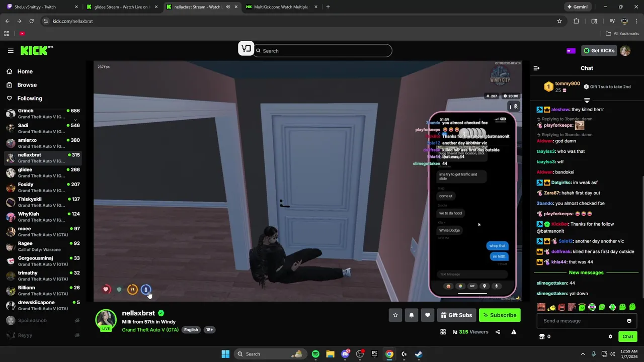Open Discord from the taskbar

click(x=345, y=354)
